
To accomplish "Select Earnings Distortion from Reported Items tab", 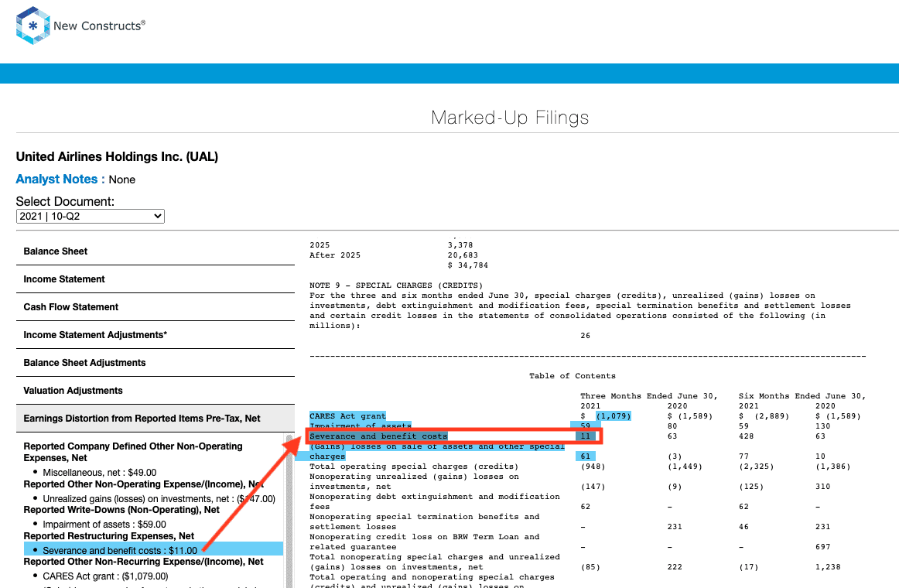I will point(156,419).
